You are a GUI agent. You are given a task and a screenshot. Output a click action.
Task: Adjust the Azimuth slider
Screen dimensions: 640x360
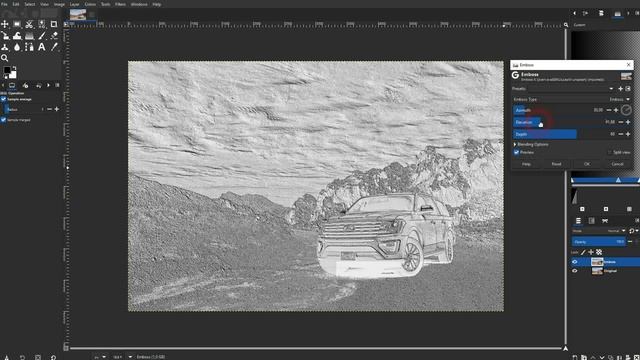pos(558,110)
